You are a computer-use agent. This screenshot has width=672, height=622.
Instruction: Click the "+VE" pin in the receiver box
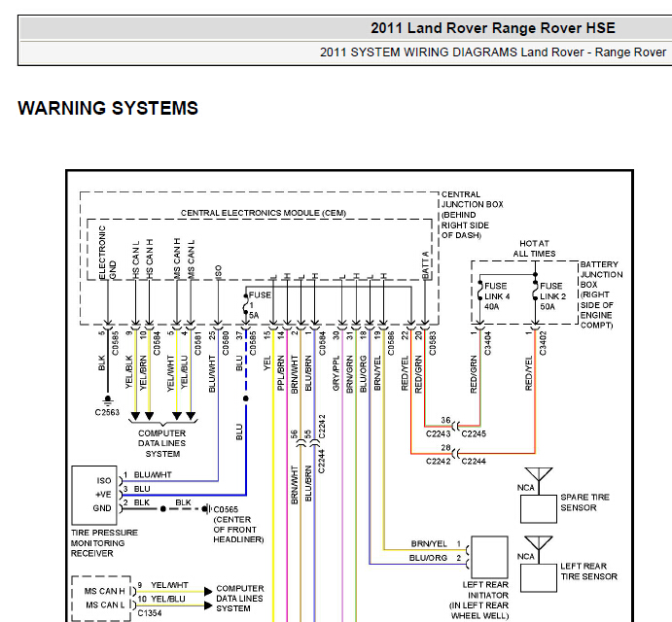click(103, 495)
